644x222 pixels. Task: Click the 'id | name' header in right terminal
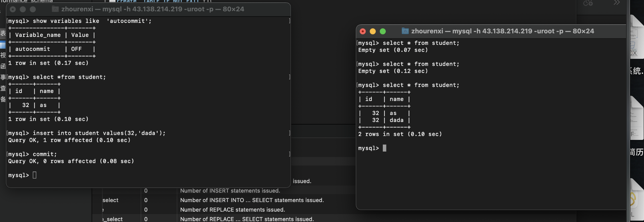pos(384,99)
